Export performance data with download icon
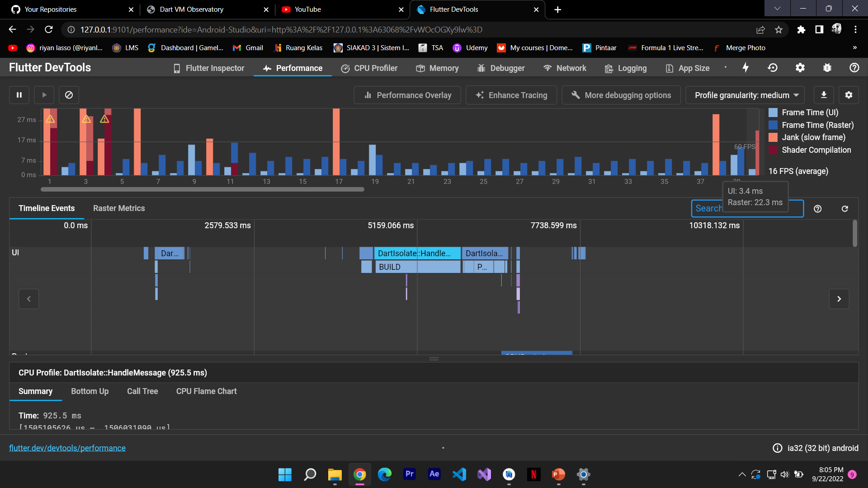Screen dimensions: 868x488 click(x=824, y=95)
